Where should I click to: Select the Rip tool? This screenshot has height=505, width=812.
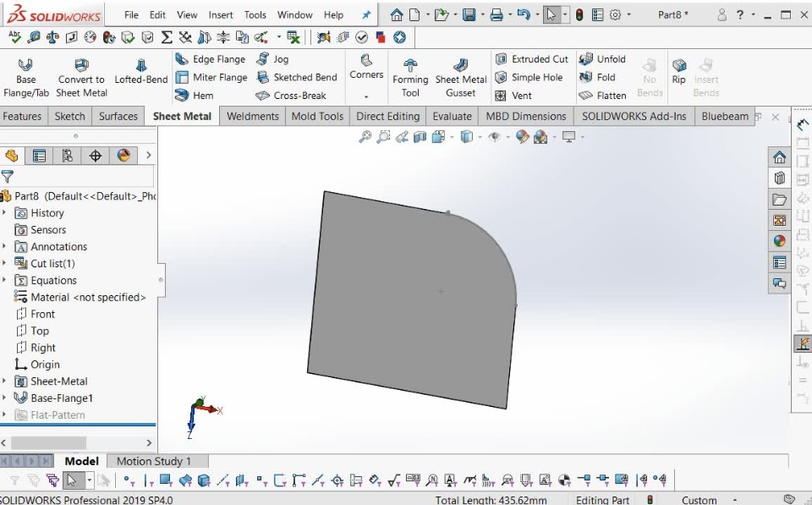pos(679,71)
